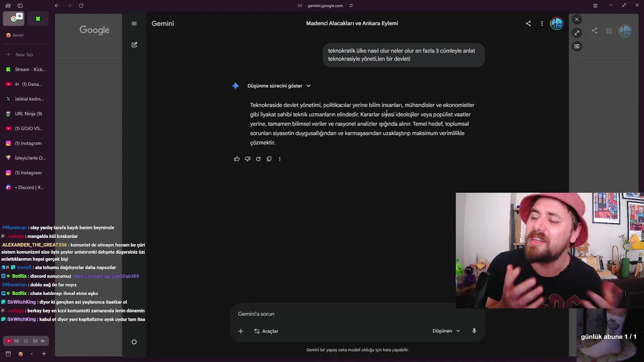Open account avatar in background Google page

[625, 31]
